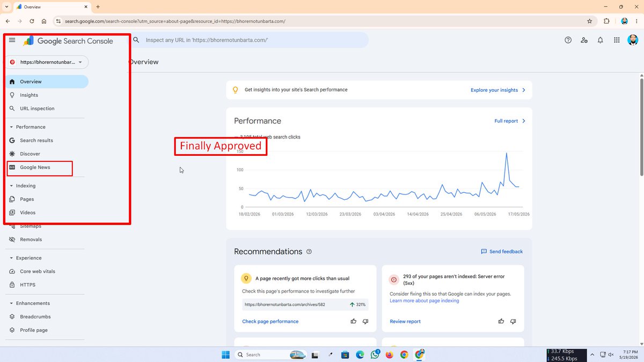Open Microsoft Edge from the taskbar

point(360,354)
